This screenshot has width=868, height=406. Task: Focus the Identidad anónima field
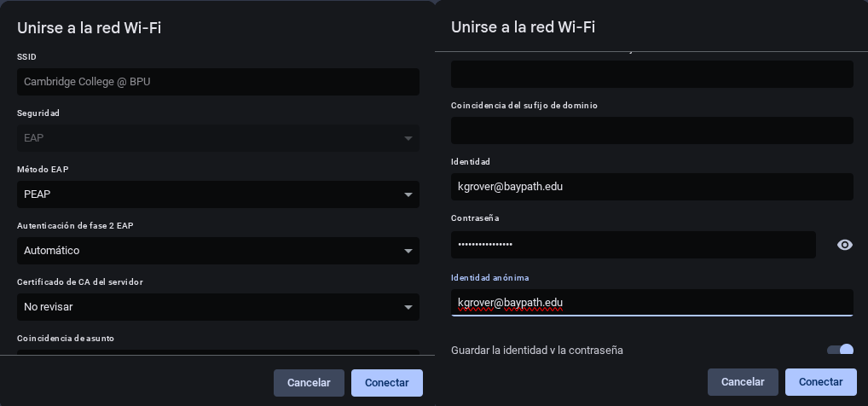[651, 302]
